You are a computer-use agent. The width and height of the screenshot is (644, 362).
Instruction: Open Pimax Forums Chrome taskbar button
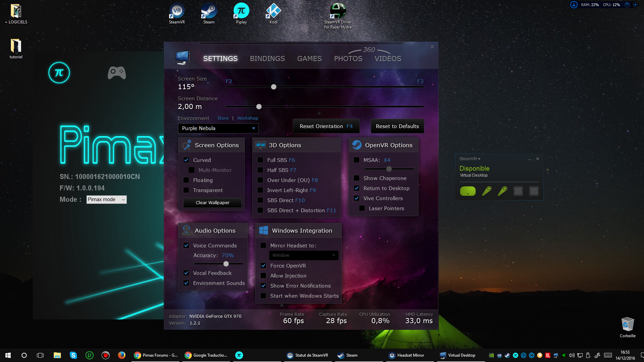(156, 355)
